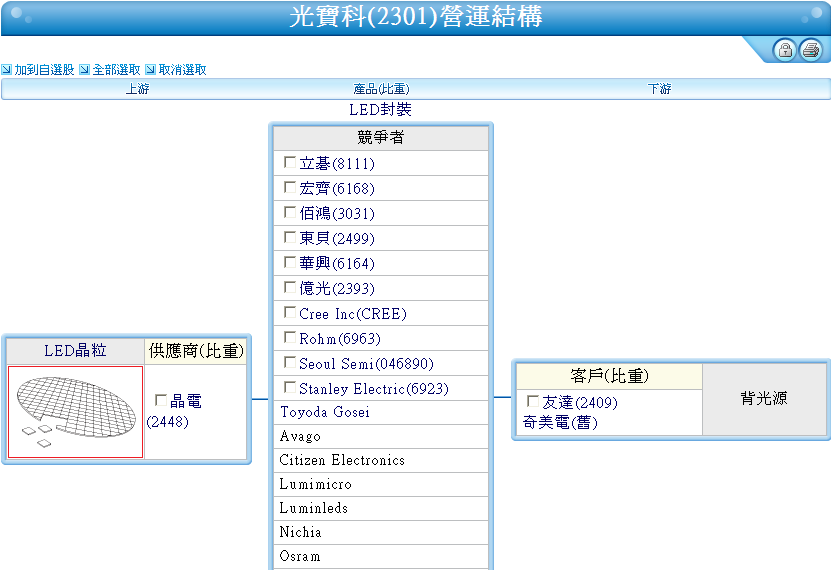This screenshot has width=831, height=570.
Task: Tick the Stanley Electric(6923) checkbox
Action: point(290,387)
